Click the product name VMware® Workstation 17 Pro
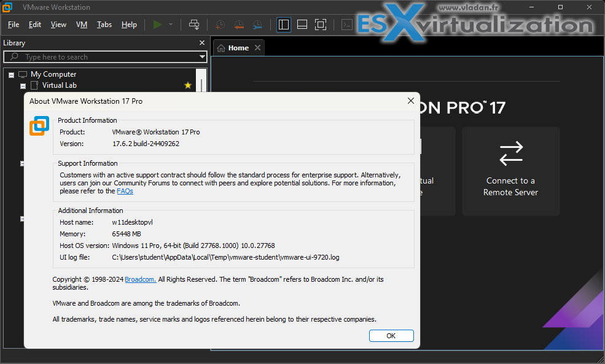Image resolution: width=605 pixels, height=364 pixels. coord(156,132)
